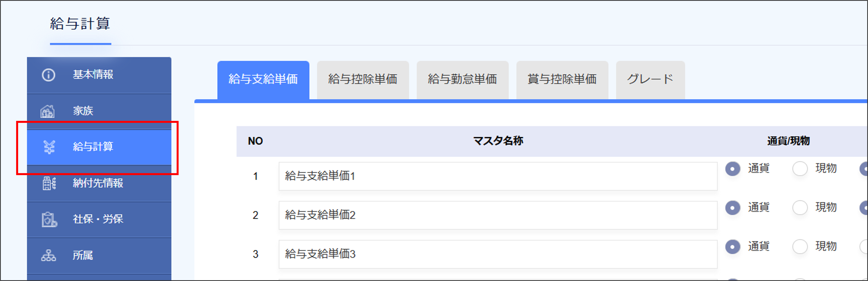Click the house icon beside 家族

coord(47,111)
